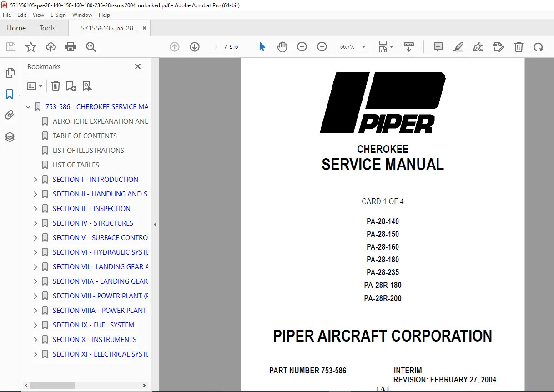
Task: Open the Help menu
Action: pos(104,15)
